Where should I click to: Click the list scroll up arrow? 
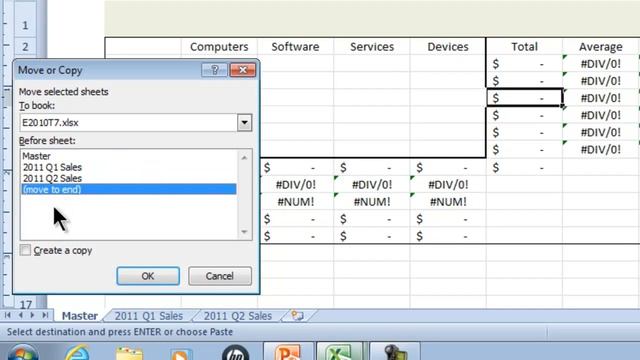coord(244,158)
